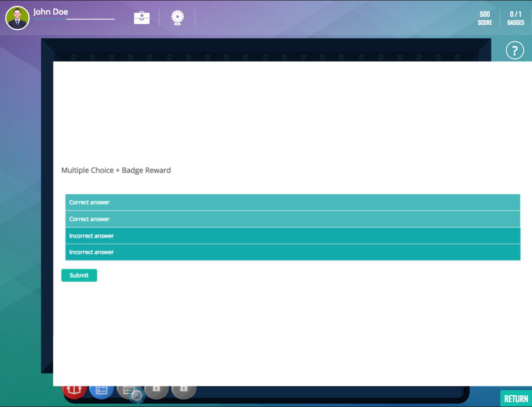Click the RETURN button
This screenshot has width=532, height=407.
click(516, 399)
